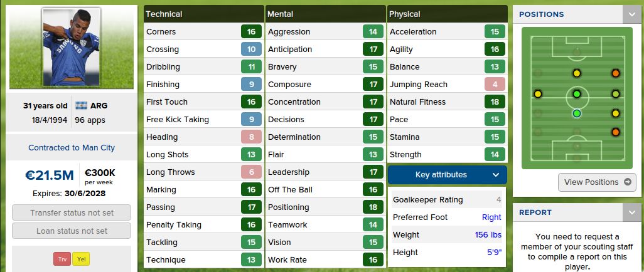Image resolution: width=644 pixels, height=272 pixels.
Task: Click the yellow Yel status badge
Action: (x=80, y=259)
